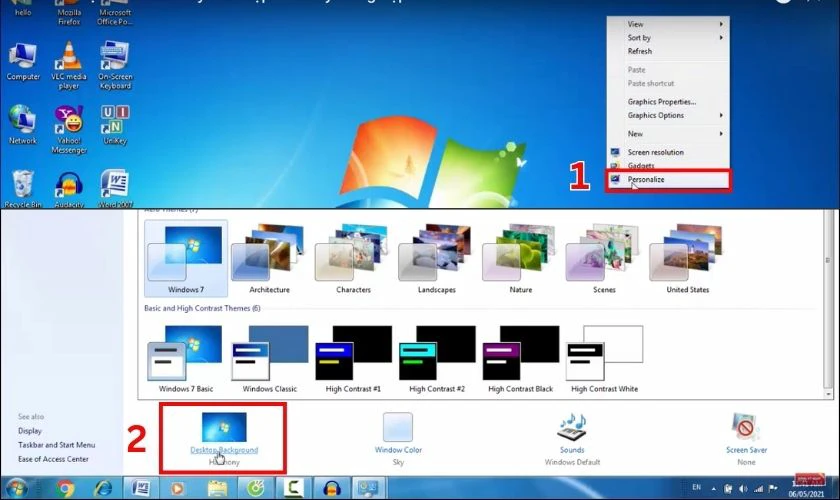Apply the High Contrast #1 theme
The height and width of the screenshot is (500, 840).
pos(353,358)
